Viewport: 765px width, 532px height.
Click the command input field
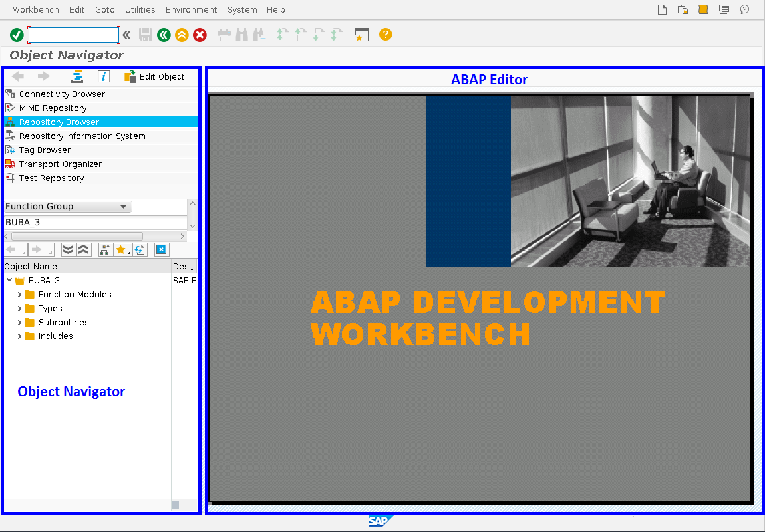click(74, 35)
